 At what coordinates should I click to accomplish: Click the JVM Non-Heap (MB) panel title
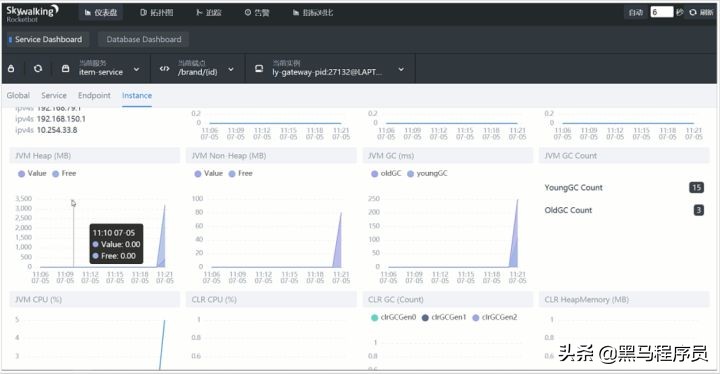tap(229, 156)
